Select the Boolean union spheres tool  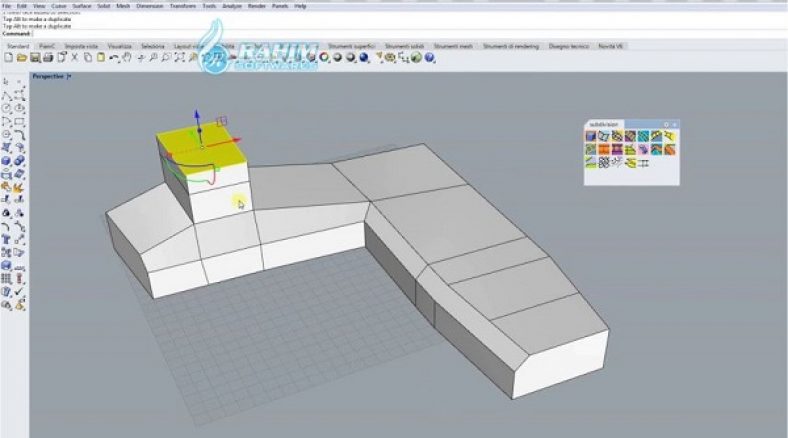click(19, 161)
